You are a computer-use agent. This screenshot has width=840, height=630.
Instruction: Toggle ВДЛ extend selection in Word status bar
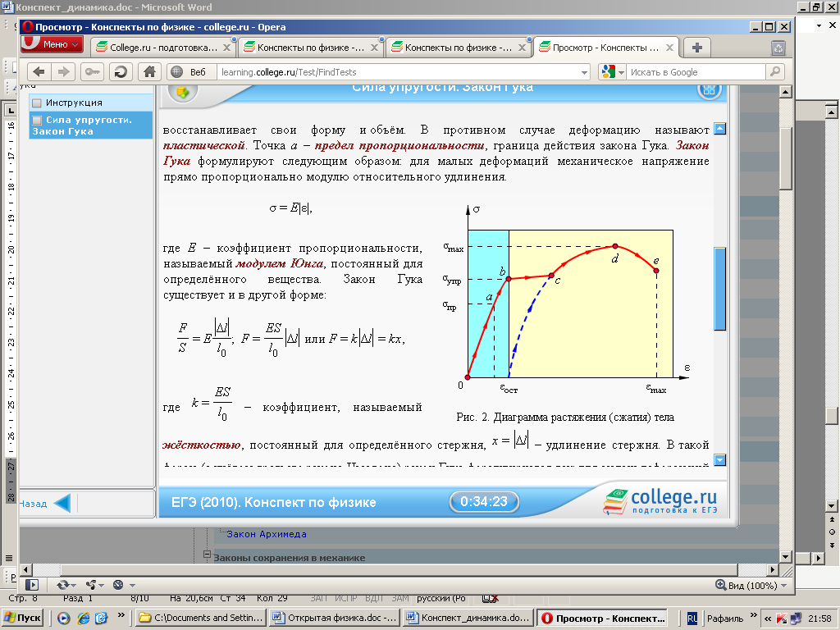(374, 598)
